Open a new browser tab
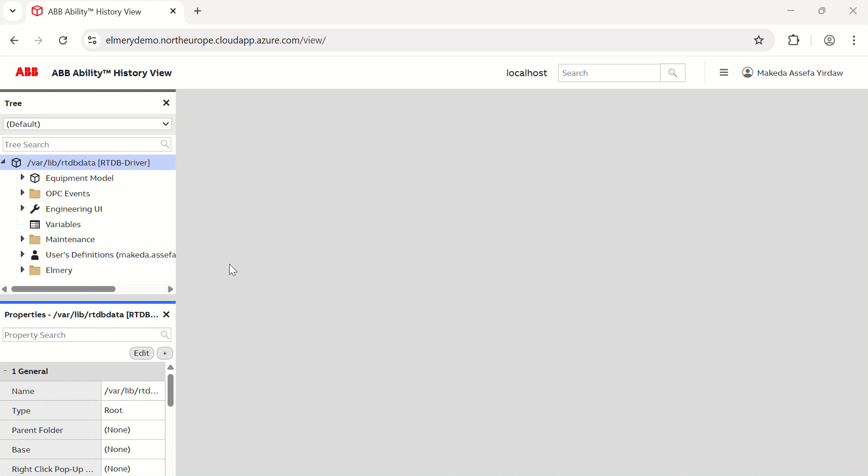Image resolution: width=868 pixels, height=476 pixels. 198,11
